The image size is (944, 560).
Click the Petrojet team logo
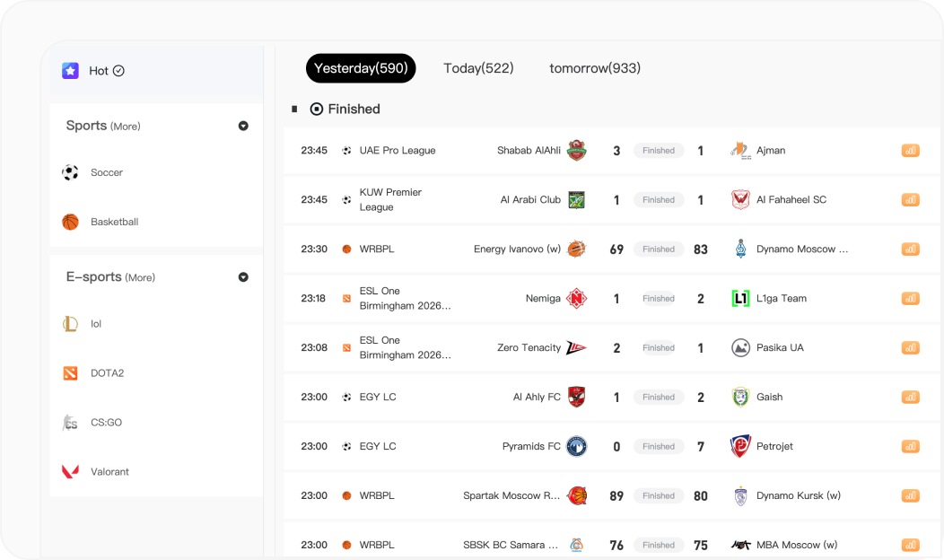pyautogui.click(x=740, y=446)
